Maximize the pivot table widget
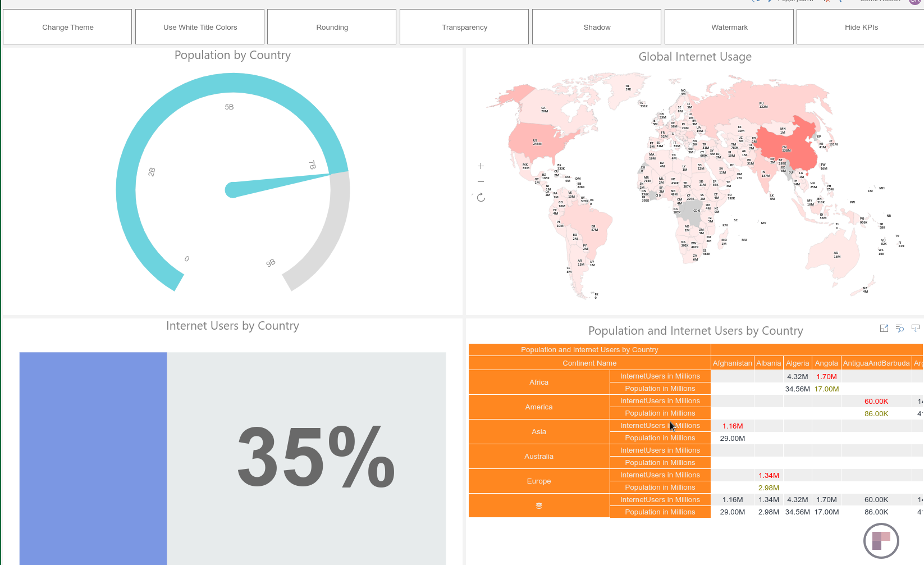This screenshot has width=924, height=565. [884, 329]
